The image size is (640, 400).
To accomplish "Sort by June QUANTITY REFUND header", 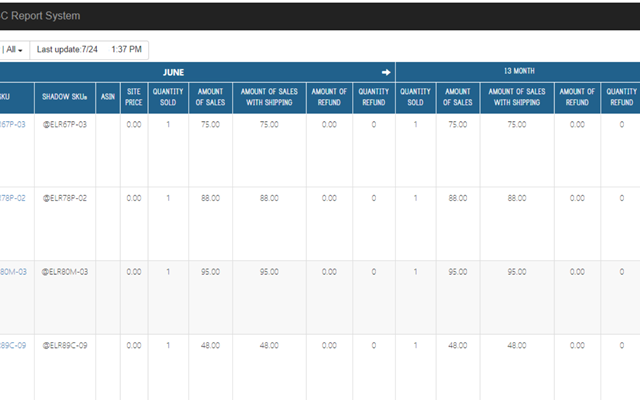I will pos(374,97).
